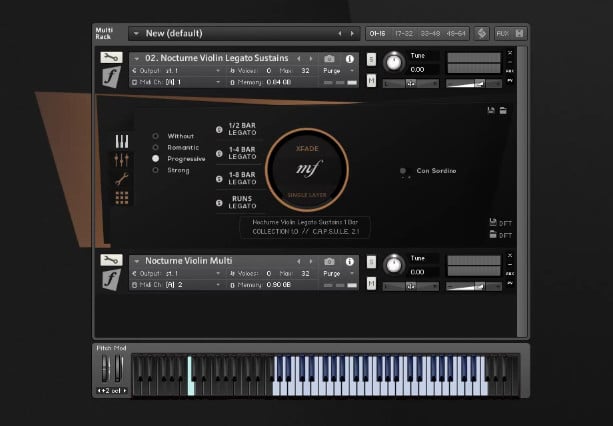
Task: Open the New (default) multi dropdown arrow
Action: click(x=136, y=34)
